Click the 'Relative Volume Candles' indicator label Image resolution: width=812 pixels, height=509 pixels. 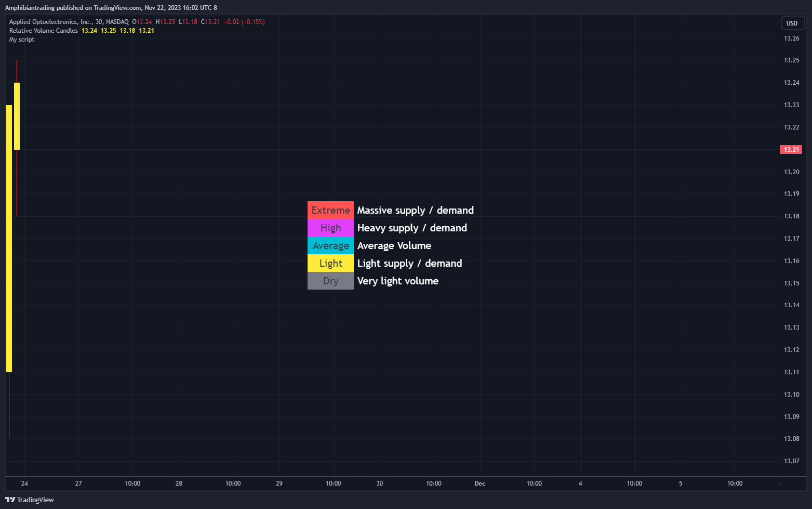coord(44,31)
